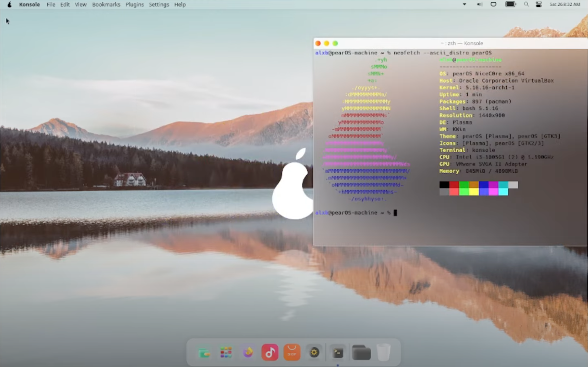The width and height of the screenshot is (588, 367).
Task: Click the battery status icon
Action: [x=511, y=4]
